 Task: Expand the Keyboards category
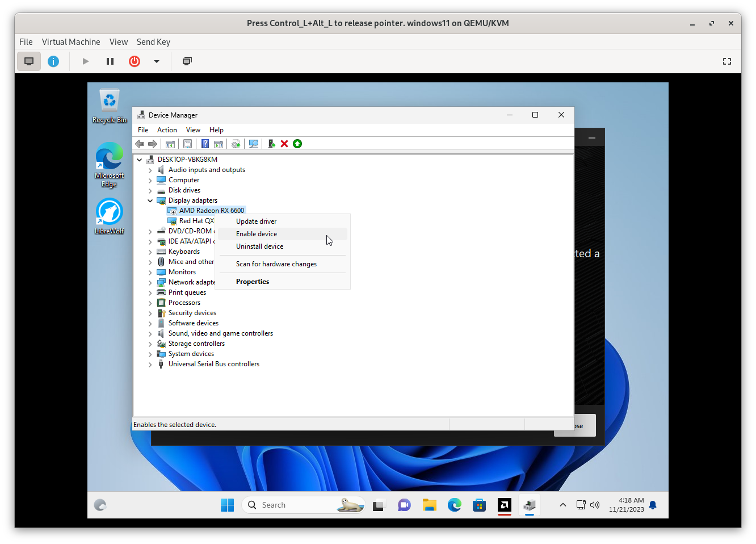tap(150, 252)
